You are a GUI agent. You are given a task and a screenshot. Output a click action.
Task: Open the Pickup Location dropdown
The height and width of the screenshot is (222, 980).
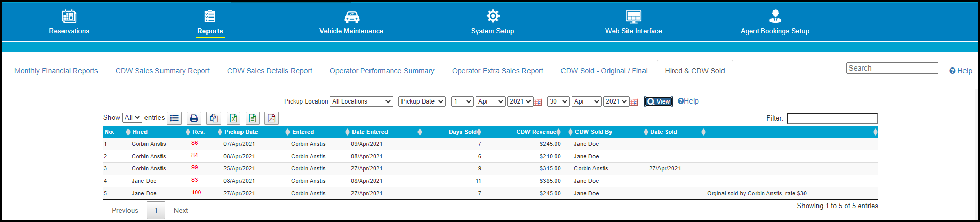pos(361,101)
